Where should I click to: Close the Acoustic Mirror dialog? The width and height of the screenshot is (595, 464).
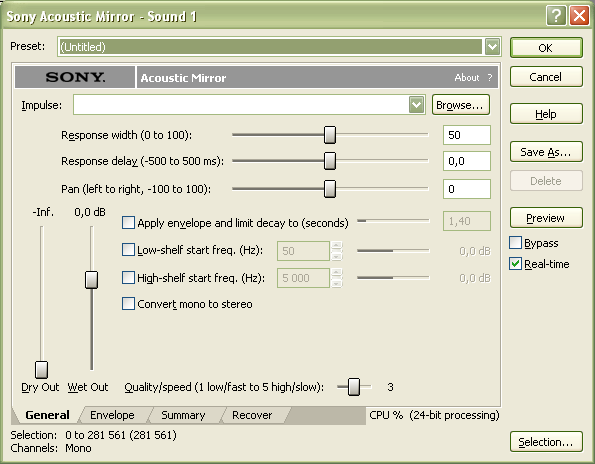[x=579, y=16]
